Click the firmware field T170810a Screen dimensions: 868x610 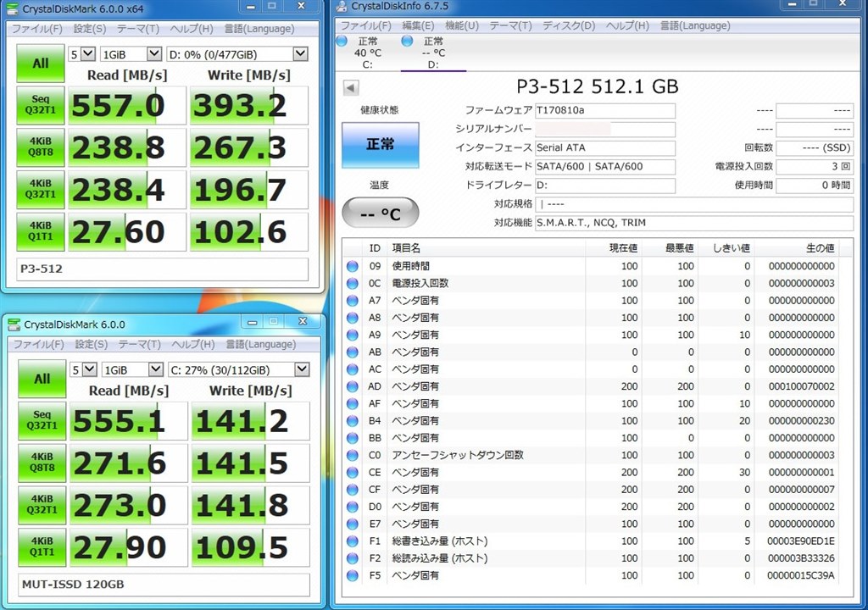605,110
